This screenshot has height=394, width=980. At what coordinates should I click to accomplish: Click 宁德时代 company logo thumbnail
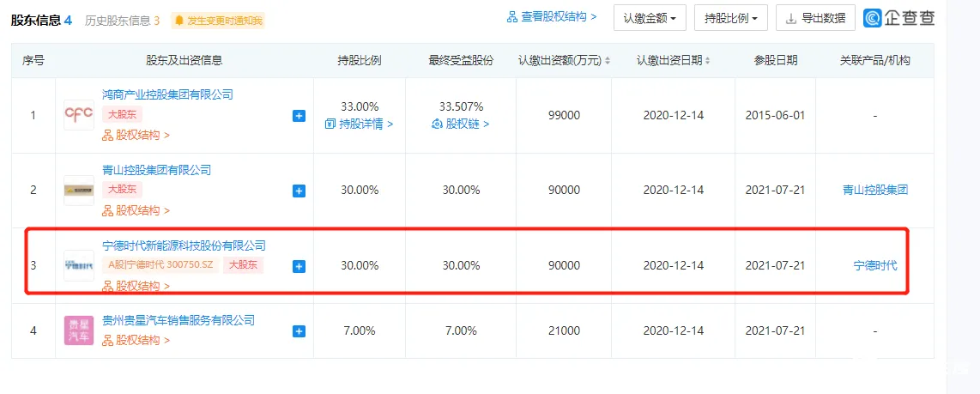click(79, 265)
